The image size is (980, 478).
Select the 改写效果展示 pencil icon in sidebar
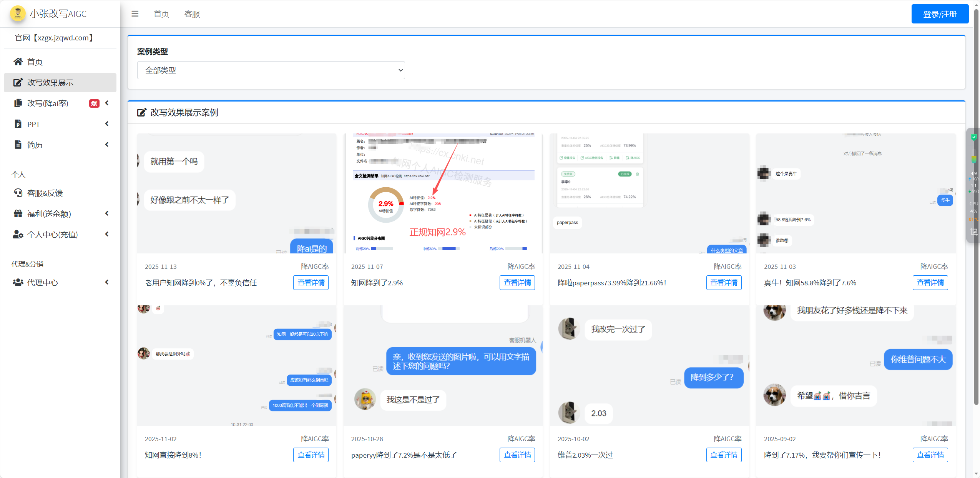18,82
